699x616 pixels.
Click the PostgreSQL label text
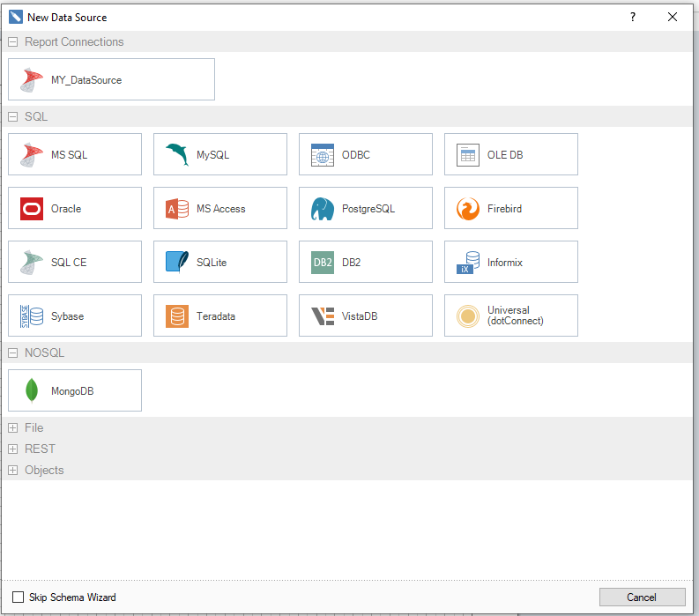click(368, 209)
